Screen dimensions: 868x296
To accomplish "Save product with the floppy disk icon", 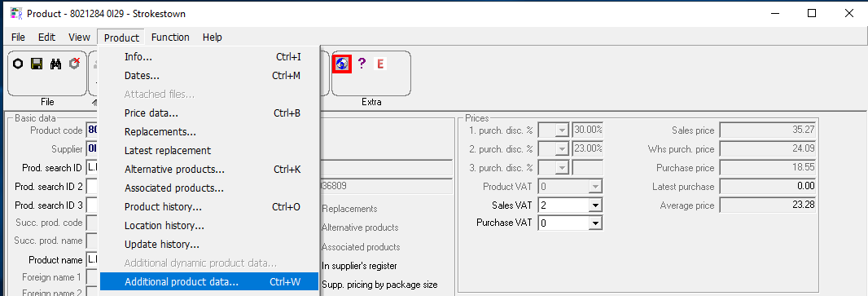I will (x=37, y=64).
